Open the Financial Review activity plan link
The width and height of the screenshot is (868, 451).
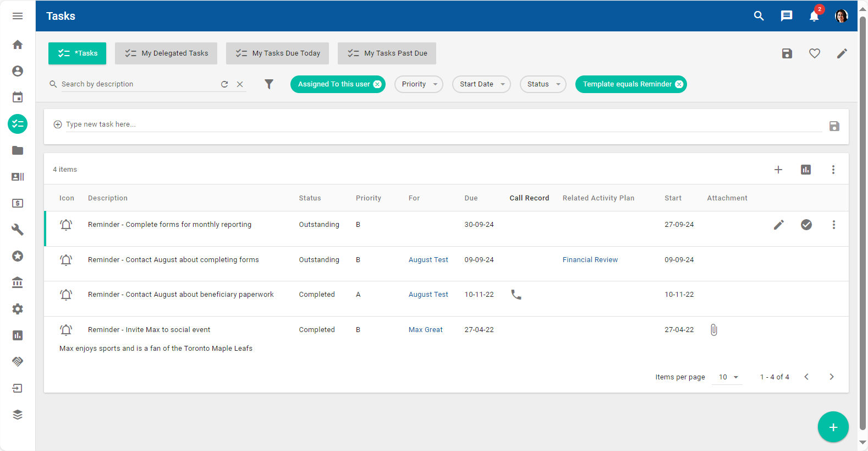590,260
